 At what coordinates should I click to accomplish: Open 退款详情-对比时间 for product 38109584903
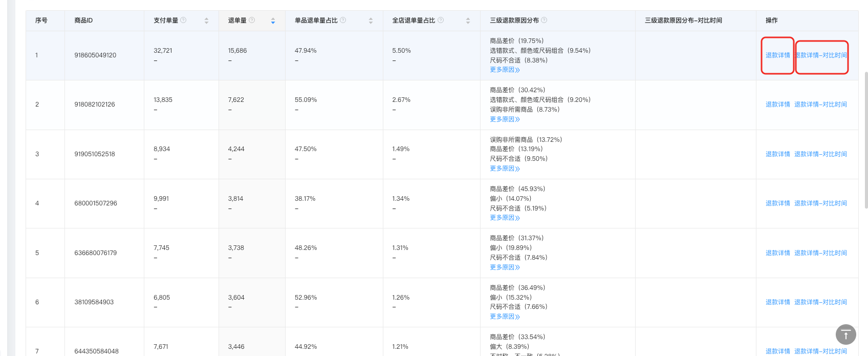(820, 302)
